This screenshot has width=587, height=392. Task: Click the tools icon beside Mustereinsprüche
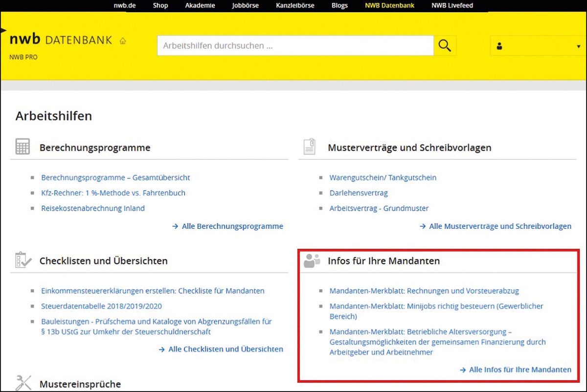(x=23, y=383)
